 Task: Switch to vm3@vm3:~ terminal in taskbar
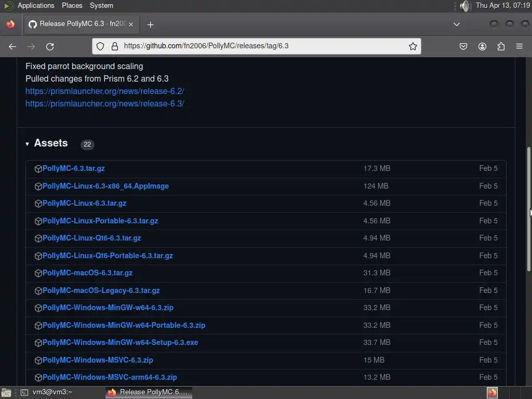tap(47, 392)
